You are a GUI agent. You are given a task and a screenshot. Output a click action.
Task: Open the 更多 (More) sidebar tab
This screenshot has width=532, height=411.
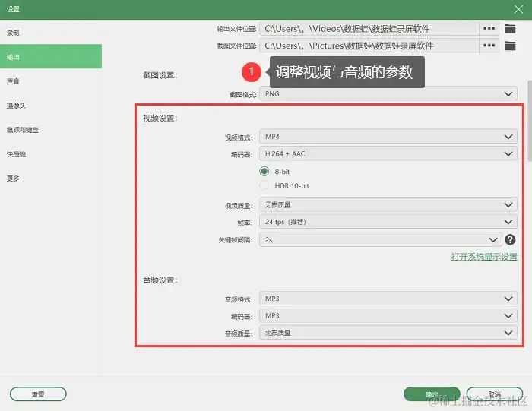[51, 179]
